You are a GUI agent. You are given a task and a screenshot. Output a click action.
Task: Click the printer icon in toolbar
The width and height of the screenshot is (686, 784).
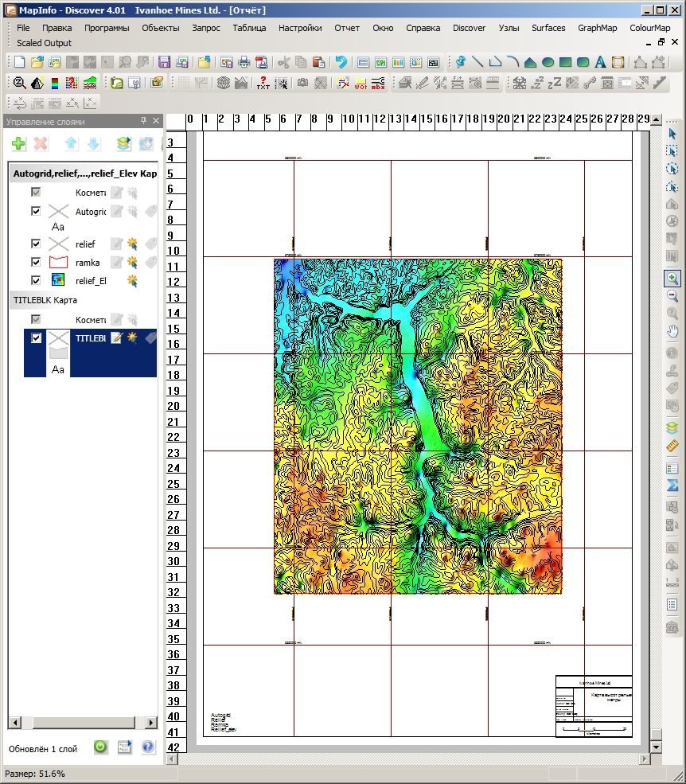244,63
